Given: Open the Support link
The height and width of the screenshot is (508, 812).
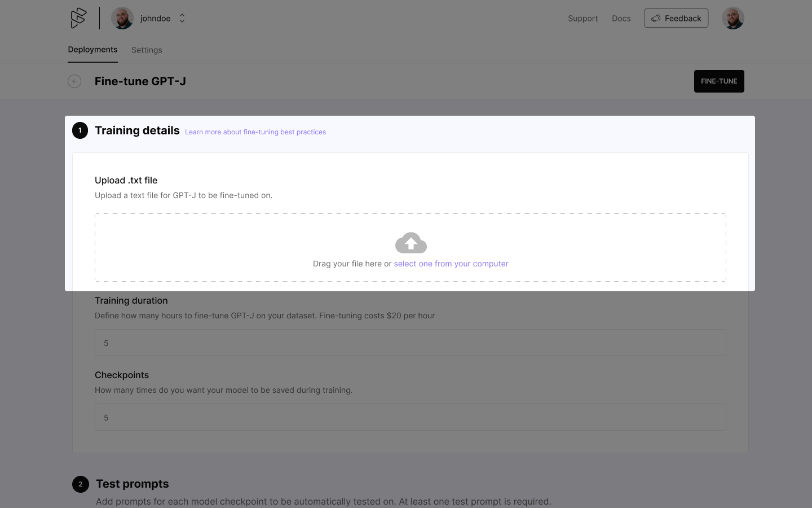Looking at the screenshot, I should (x=582, y=18).
